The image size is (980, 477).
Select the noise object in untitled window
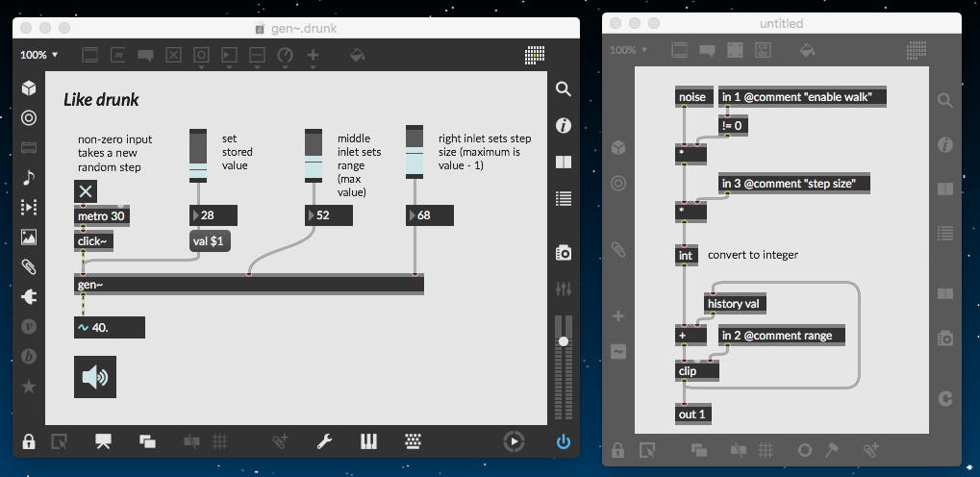point(693,97)
